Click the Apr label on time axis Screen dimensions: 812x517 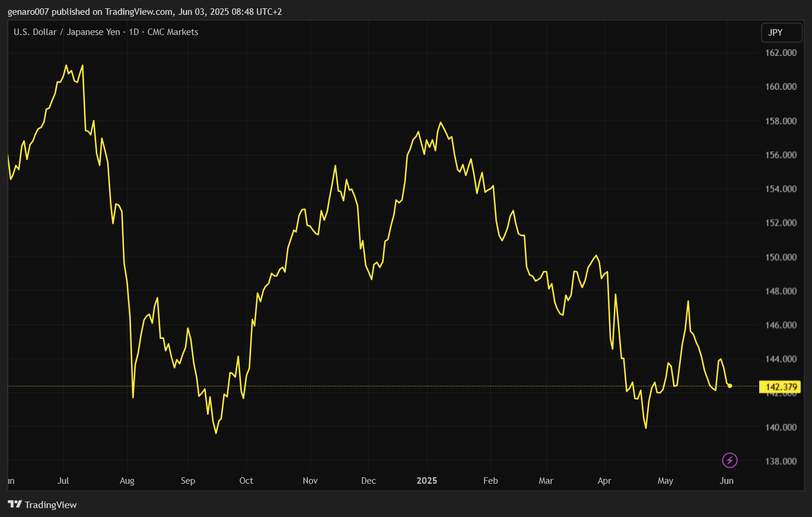tap(604, 481)
